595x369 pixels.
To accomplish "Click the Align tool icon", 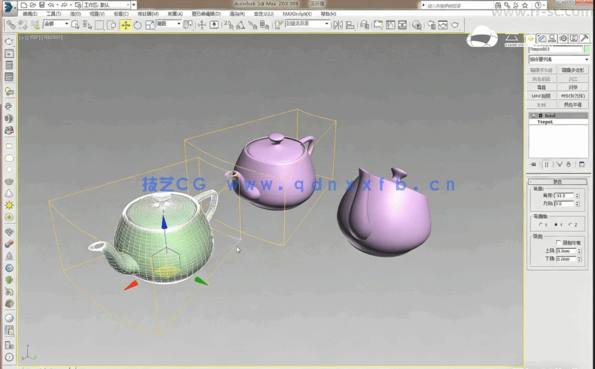I will coord(350,25).
